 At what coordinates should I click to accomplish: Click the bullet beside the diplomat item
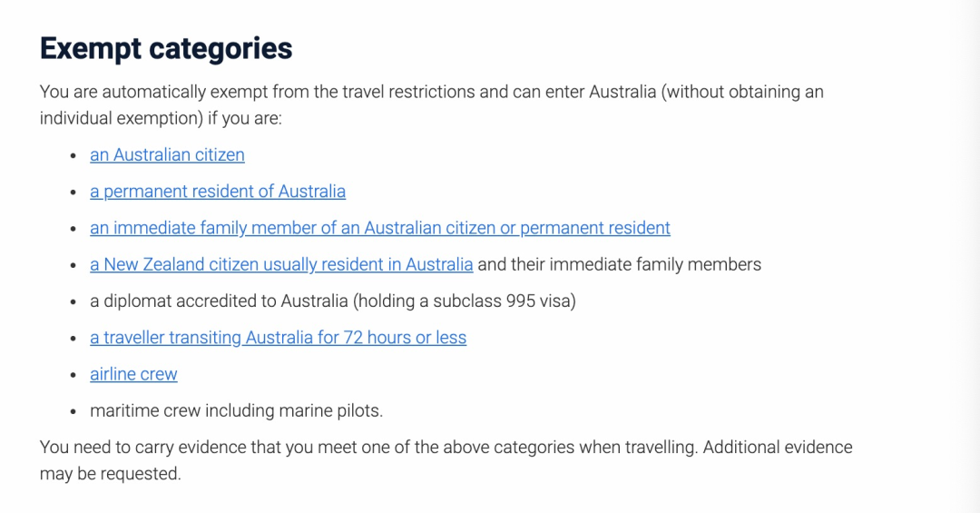tap(73, 301)
